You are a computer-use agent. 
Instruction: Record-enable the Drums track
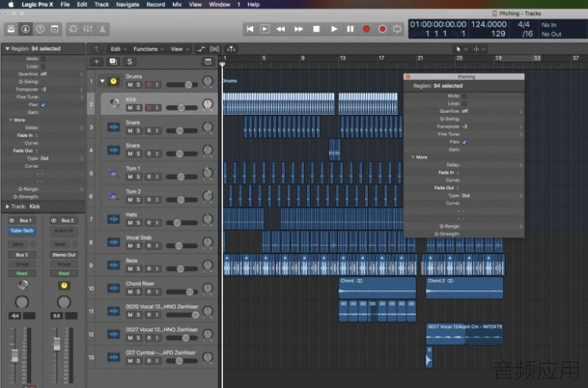click(149, 85)
